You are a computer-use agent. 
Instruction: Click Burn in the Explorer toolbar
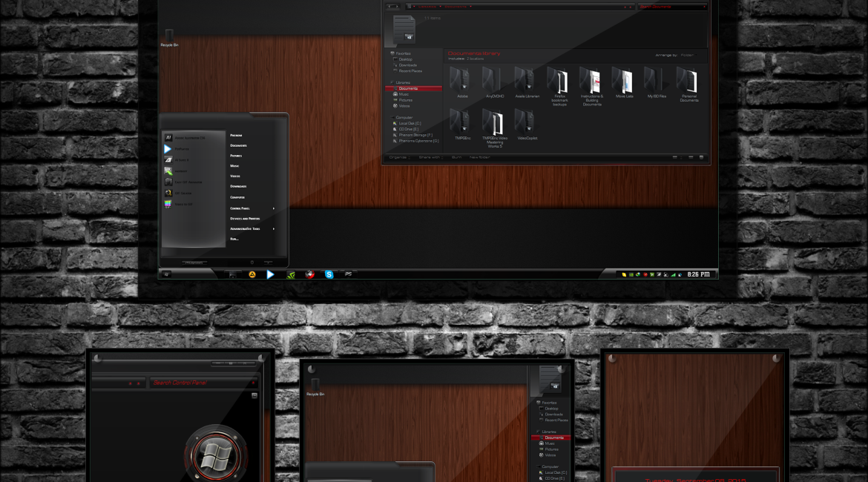coord(456,157)
